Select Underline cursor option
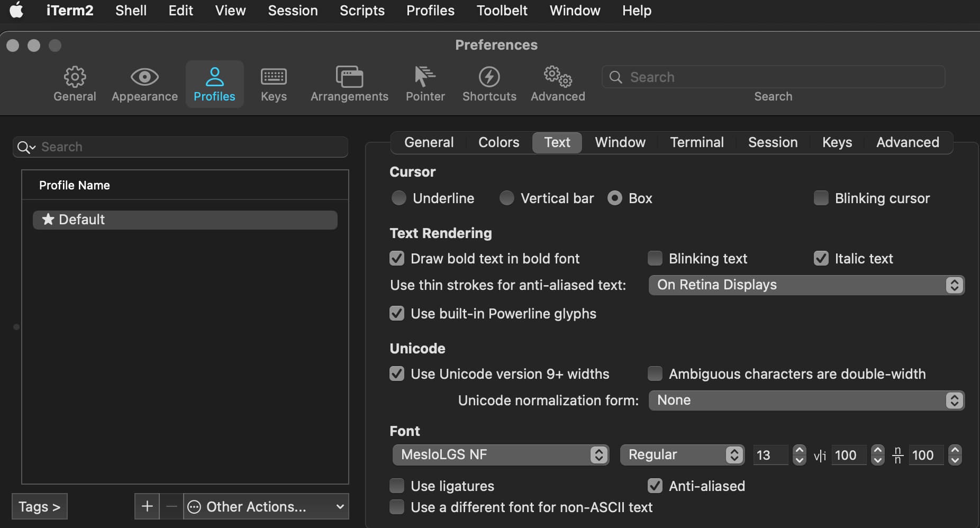The image size is (980, 528). coord(399,198)
